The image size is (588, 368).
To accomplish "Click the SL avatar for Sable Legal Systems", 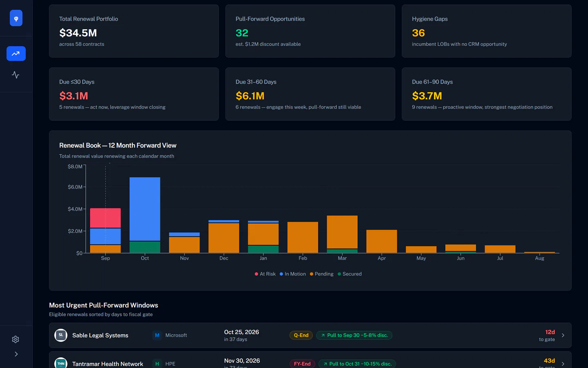I will tap(61, 335).
